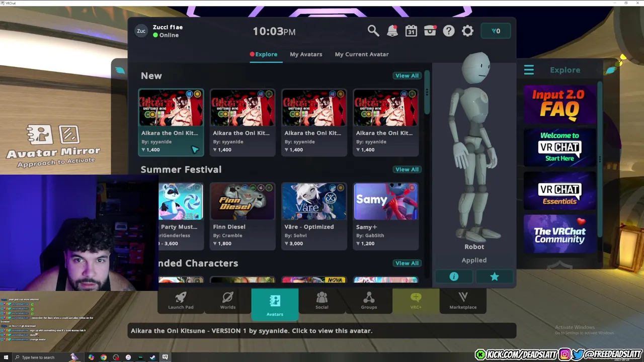Open the gift box icon in header

click(430, 31)
